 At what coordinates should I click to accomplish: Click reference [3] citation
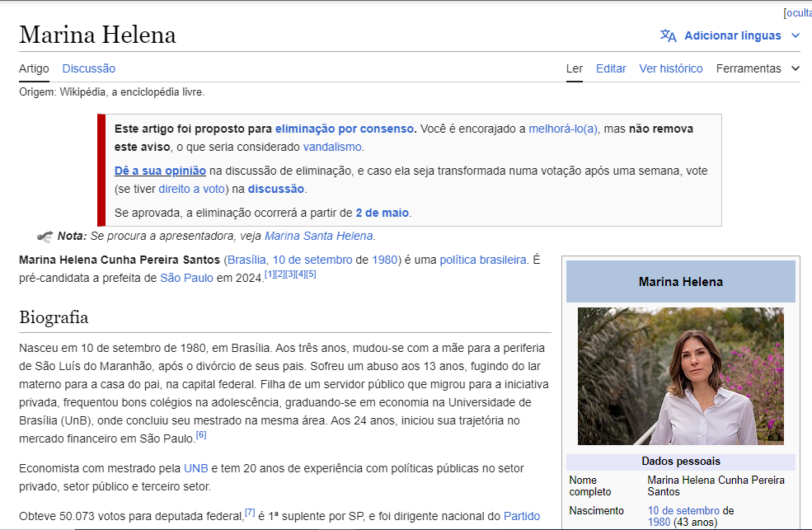[290, 274]
